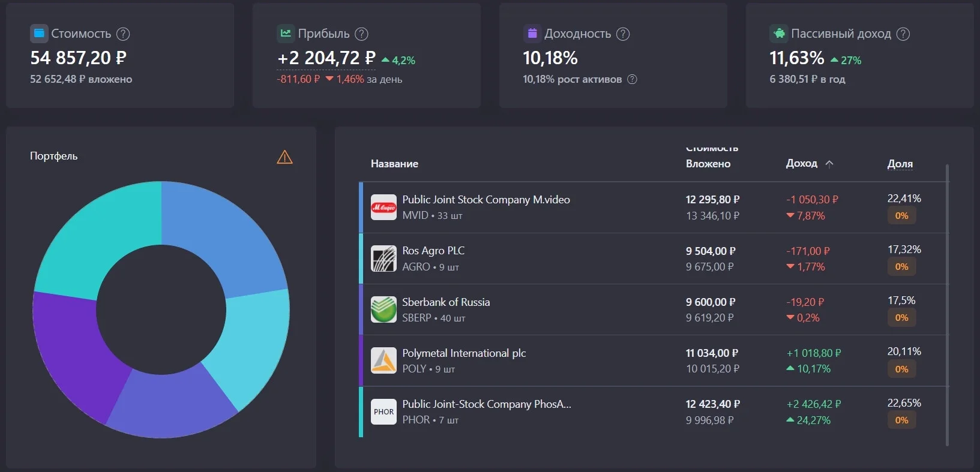Click the PhosAgro value 12 423,40 ₽
Viewport: 980px width, 472px height.
pos(713,404)
